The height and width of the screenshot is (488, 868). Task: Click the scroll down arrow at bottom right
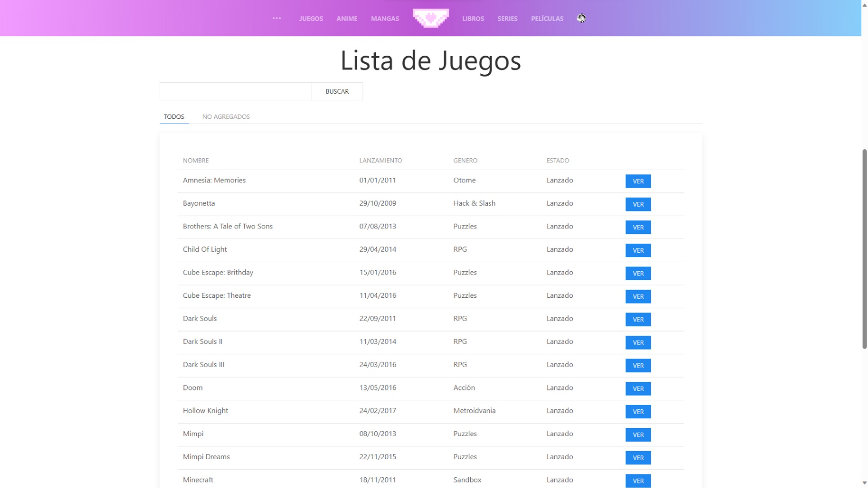[x=864, y=483]
